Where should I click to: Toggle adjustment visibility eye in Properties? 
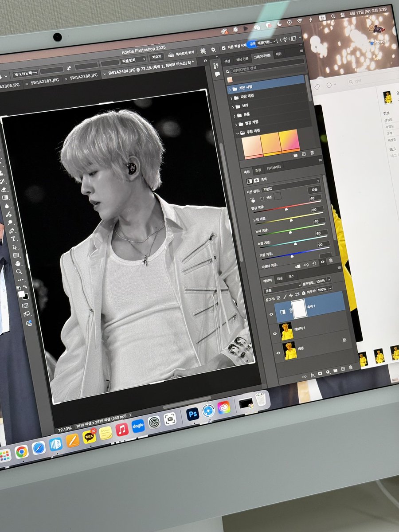323,262
